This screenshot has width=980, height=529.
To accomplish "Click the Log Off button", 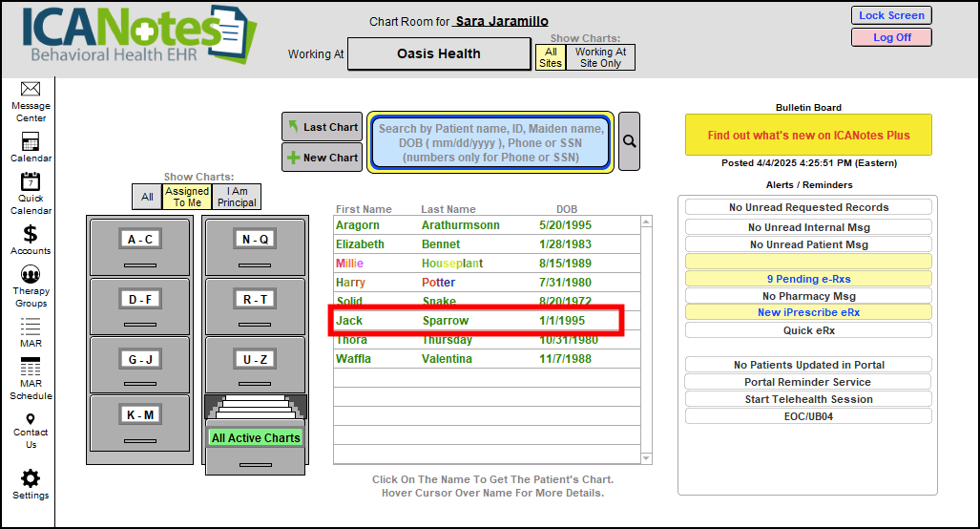I will tap(891, 37).
